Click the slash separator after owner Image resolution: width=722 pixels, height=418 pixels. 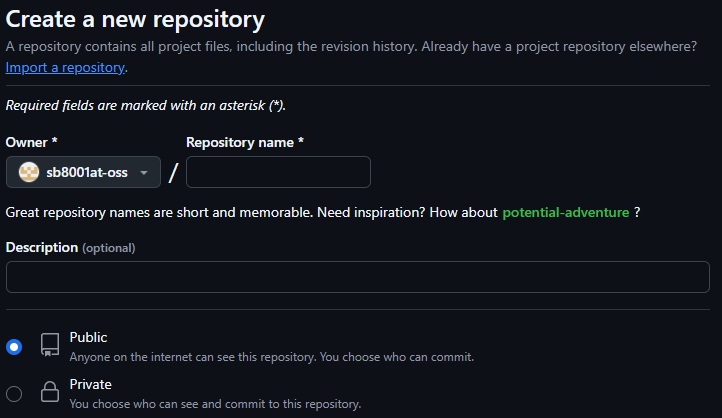173,173
